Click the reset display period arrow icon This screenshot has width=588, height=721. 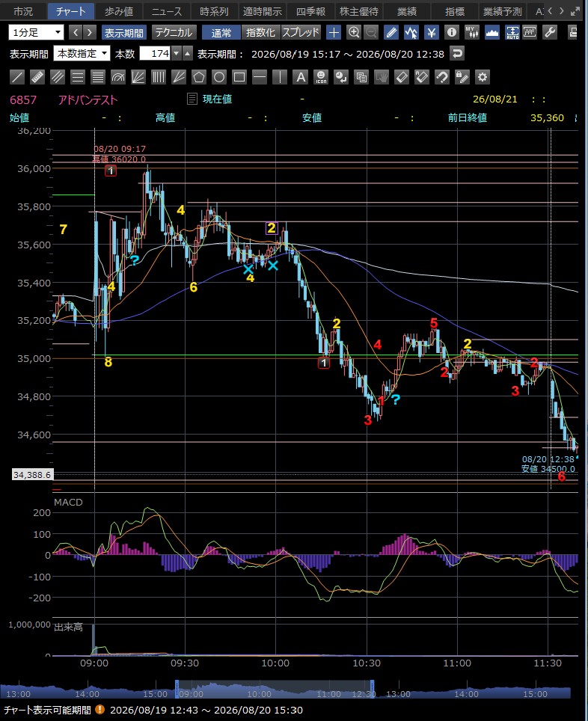pos(456,53)
